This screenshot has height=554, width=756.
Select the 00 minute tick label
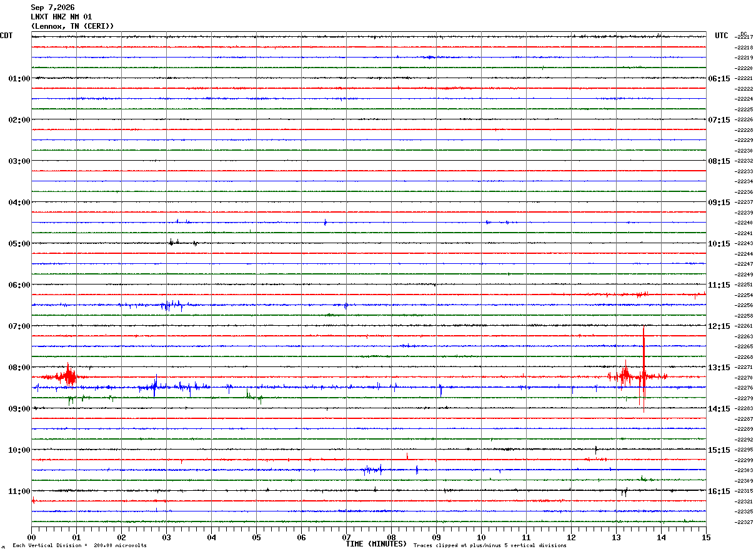(x=31, y=537)
